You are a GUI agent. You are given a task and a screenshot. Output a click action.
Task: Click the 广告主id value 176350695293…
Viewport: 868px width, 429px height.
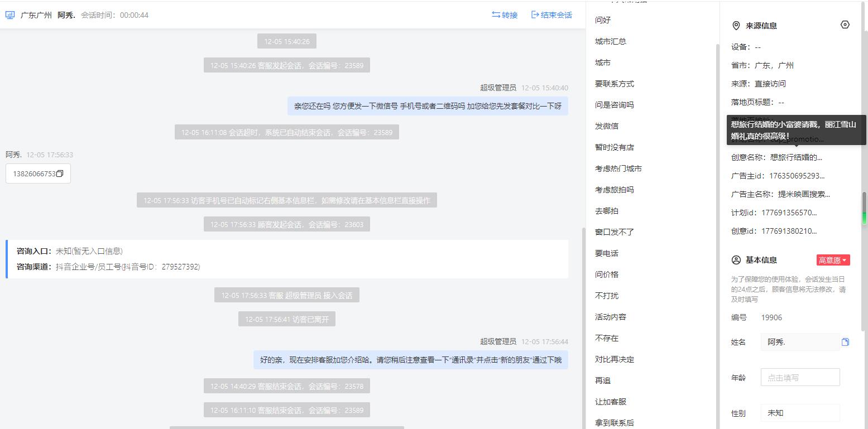point(797,176)
